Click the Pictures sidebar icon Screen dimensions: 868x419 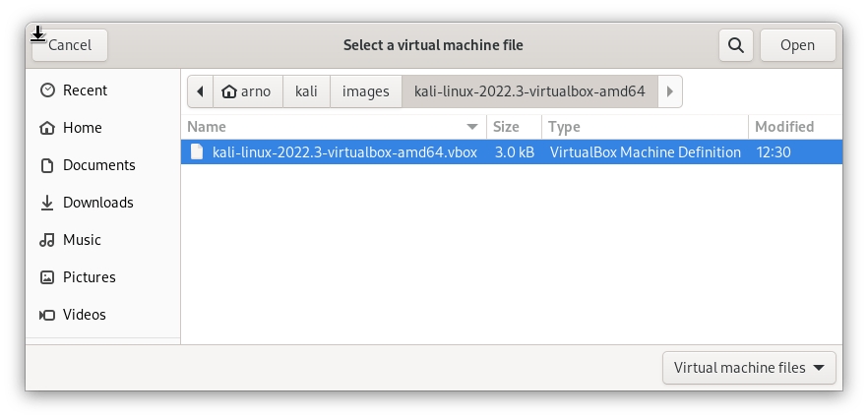(47, 277)
